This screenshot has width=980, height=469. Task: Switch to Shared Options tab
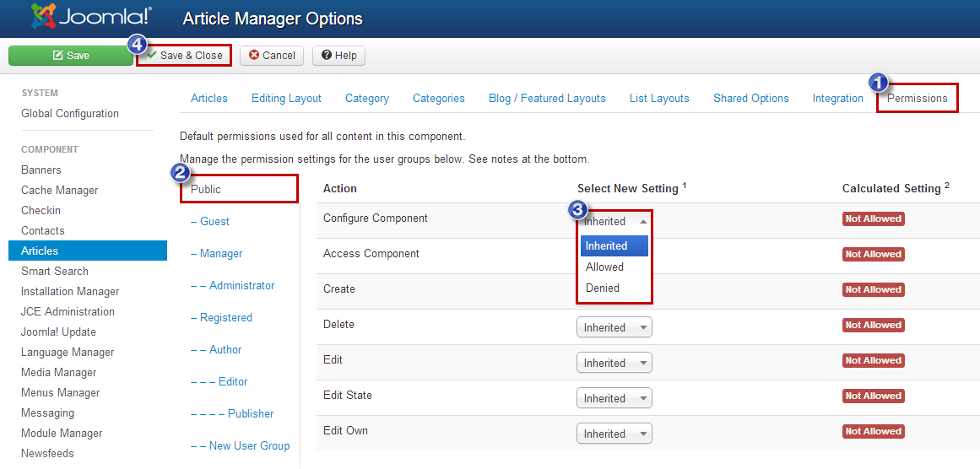[751, 98]
